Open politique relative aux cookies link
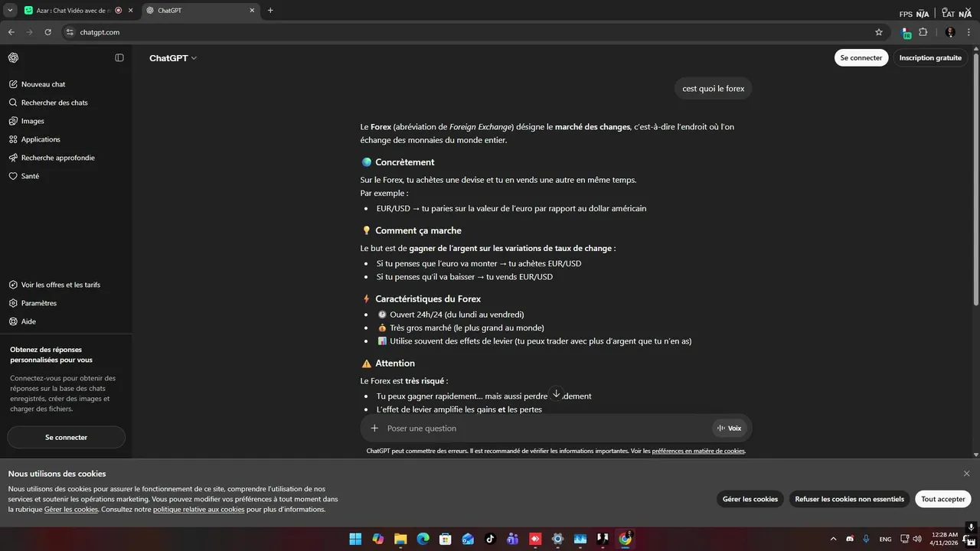980x551 pixels. (x=199, y=510)
